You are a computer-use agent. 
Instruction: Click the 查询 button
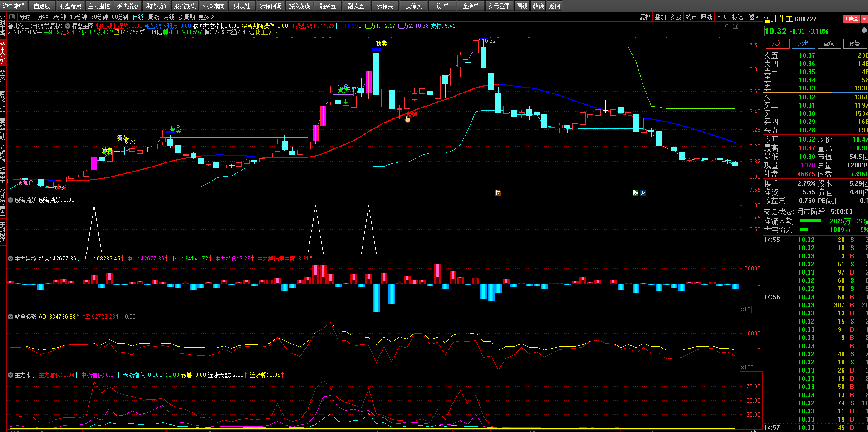pos(829,43)
